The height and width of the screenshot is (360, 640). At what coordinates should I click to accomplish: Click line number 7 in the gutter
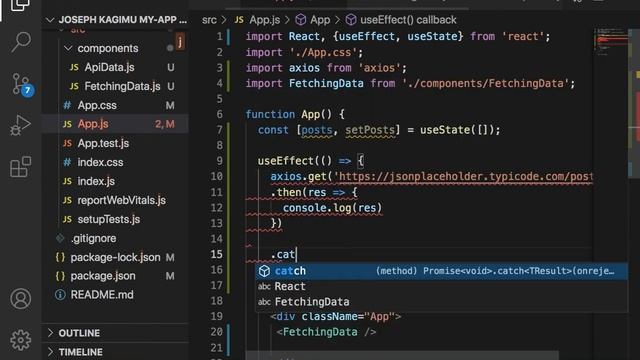[x=220, y=130]
